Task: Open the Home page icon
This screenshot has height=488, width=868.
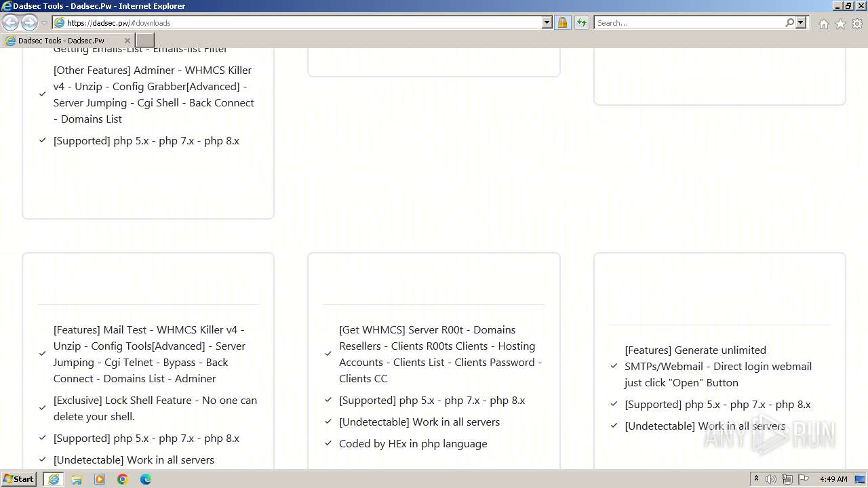Action: coord(823,24)
